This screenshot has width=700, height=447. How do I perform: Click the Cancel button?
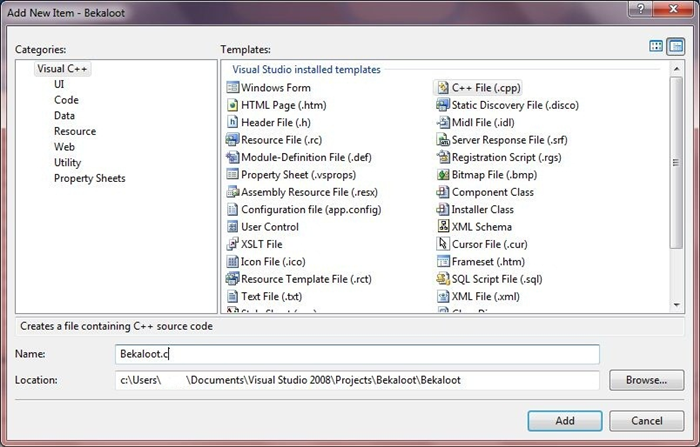point(646,421)
